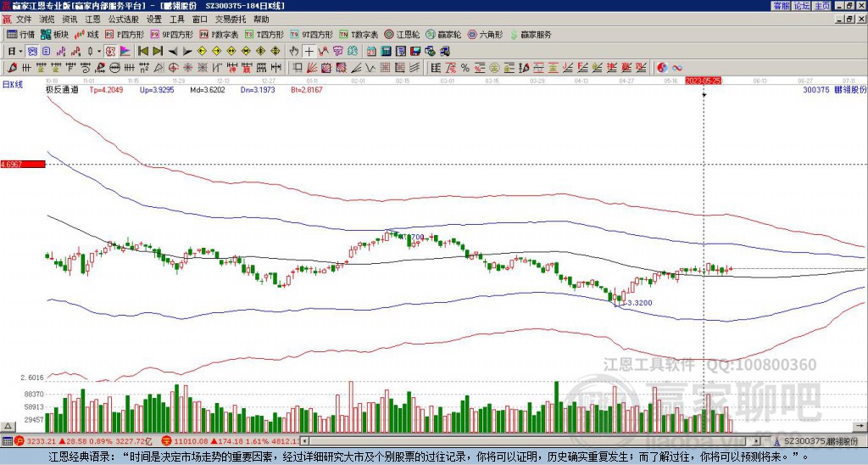Open the T数字表 tool

[359, 34]
